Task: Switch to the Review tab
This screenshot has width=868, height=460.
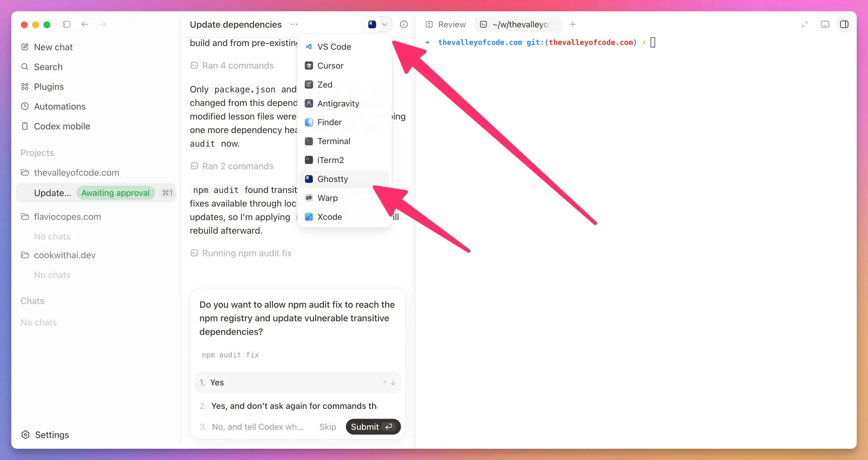Action: 446,24
